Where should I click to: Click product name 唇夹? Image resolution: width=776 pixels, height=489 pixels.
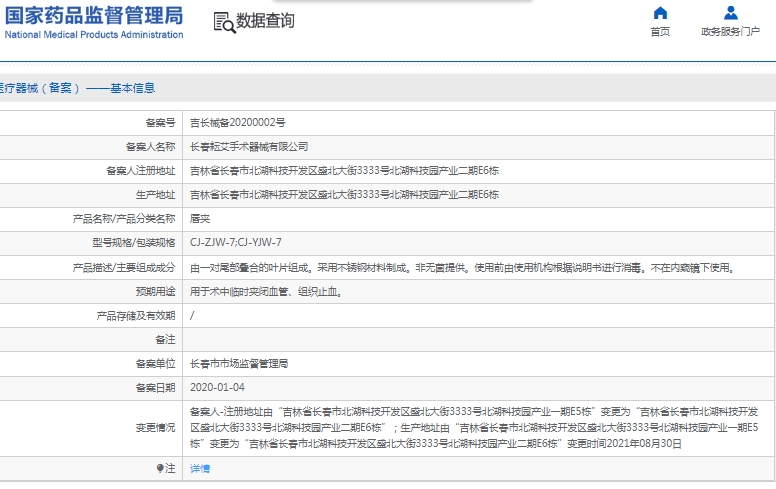click(x=200, y=218)
